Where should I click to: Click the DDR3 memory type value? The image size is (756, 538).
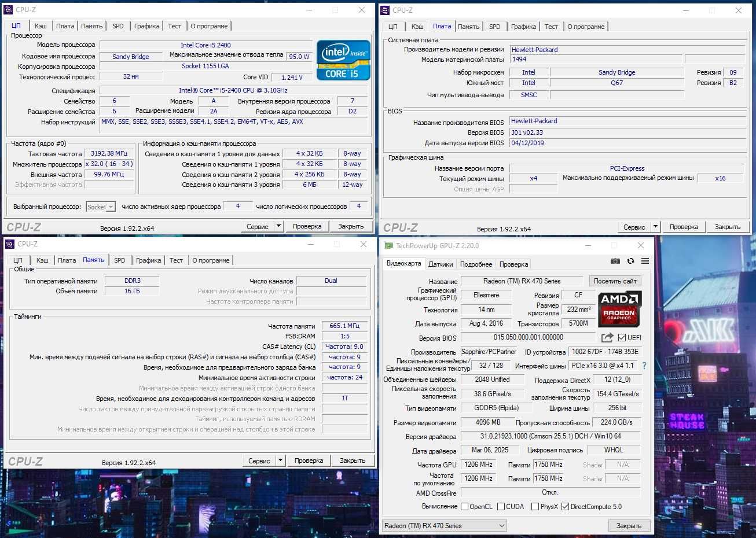[132, 281]
